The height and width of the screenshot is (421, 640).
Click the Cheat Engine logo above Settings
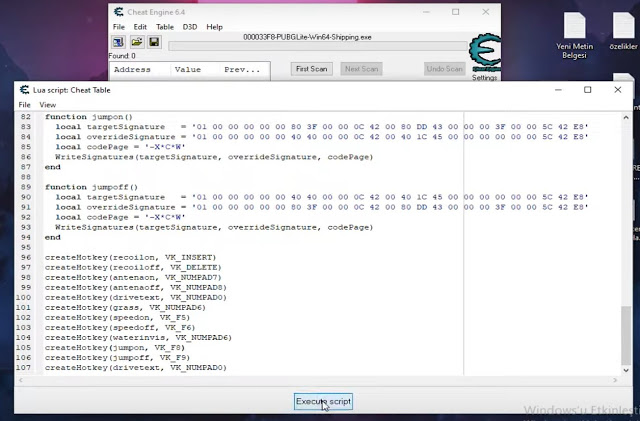tap(485, 53)
